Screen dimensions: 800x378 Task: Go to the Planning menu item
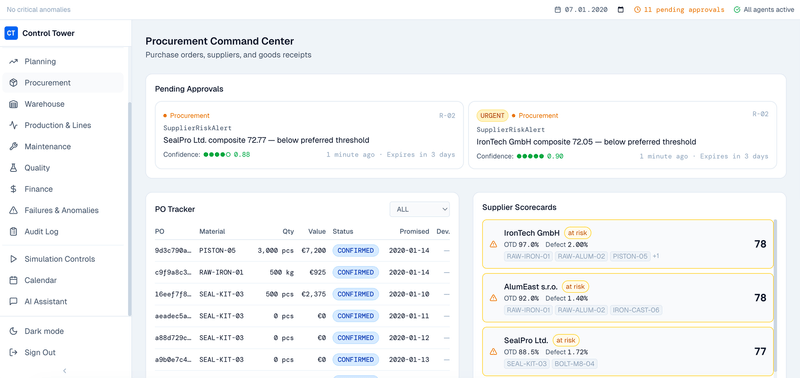click(x=62, y=61)
